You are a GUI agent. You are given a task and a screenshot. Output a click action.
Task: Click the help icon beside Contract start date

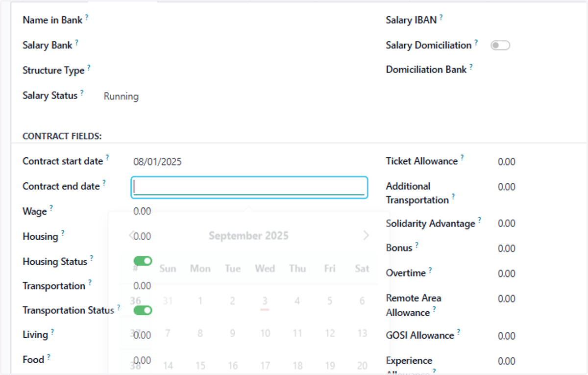coord(107,158)
